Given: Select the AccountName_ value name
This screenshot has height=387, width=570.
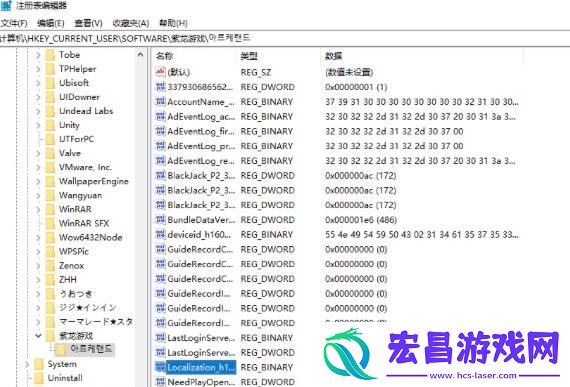Looking at the screenshot, I should point(201,102).
